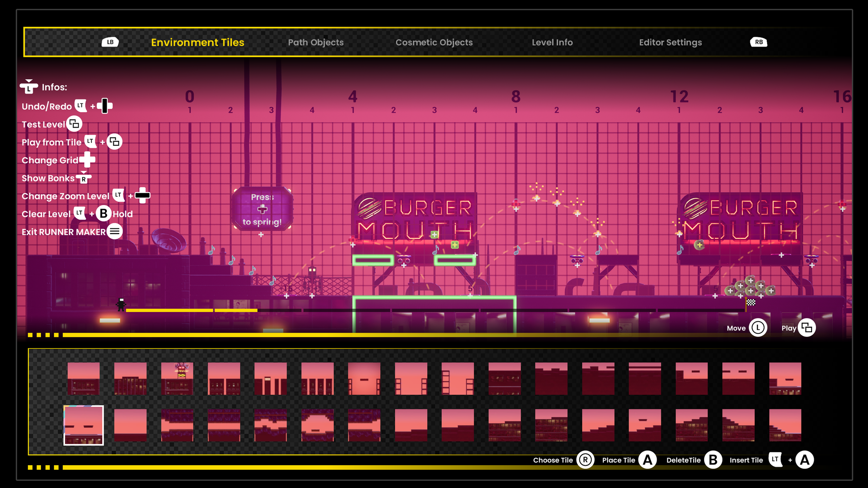Click the checkered finish flag marker
Image resolution: width=868 pixels, height=488 pixels.
click(x=751, y=302)
